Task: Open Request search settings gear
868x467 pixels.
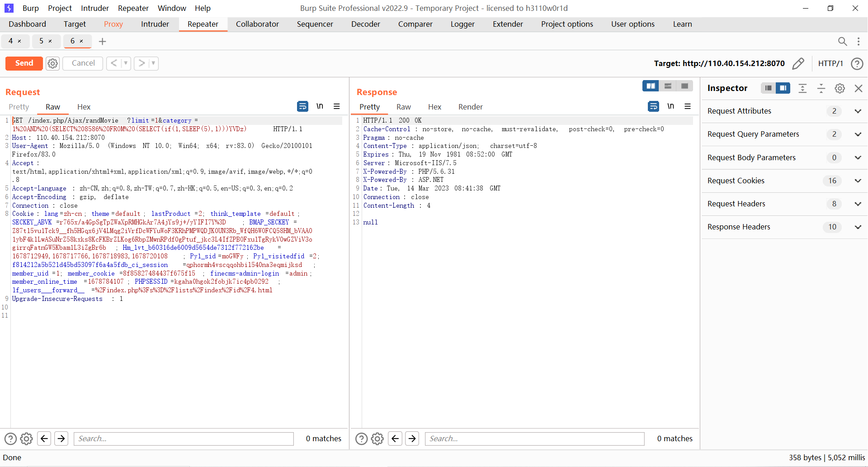Action: 26,438
